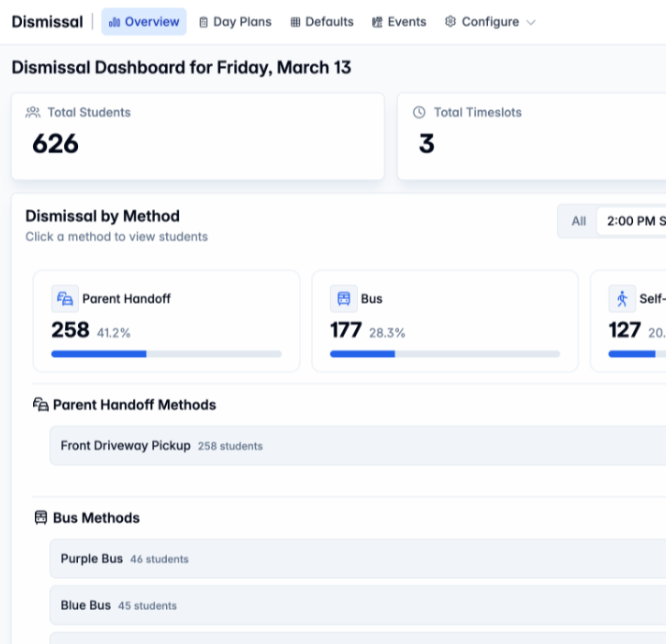Screen dimensions: 666x644
Task: Click the Total Students card
Action: pos(198,137)
